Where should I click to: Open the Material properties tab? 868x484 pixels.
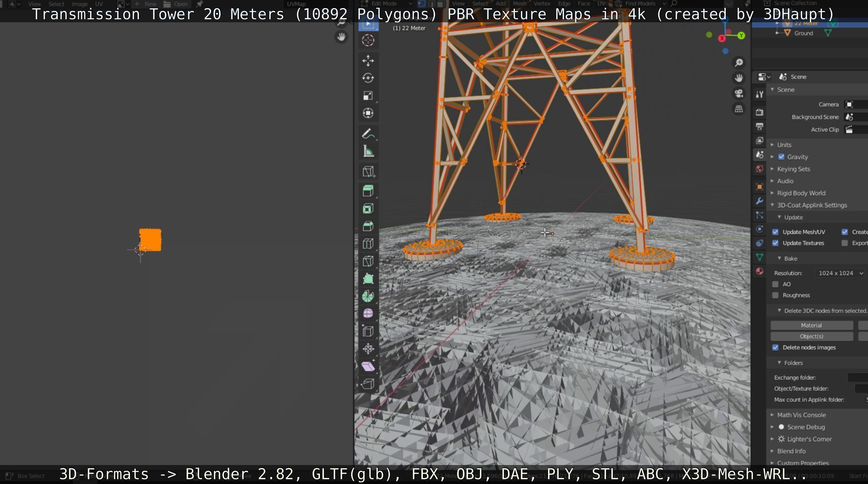[760, 271]
